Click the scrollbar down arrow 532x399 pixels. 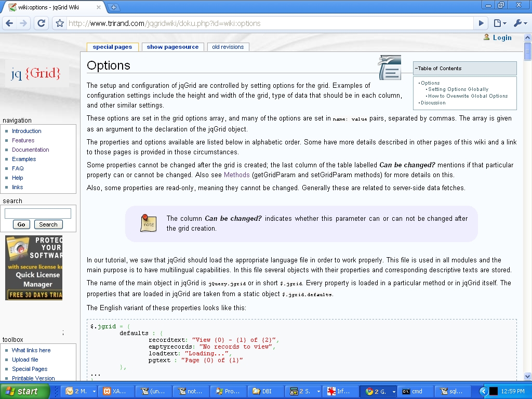(528, 376)
